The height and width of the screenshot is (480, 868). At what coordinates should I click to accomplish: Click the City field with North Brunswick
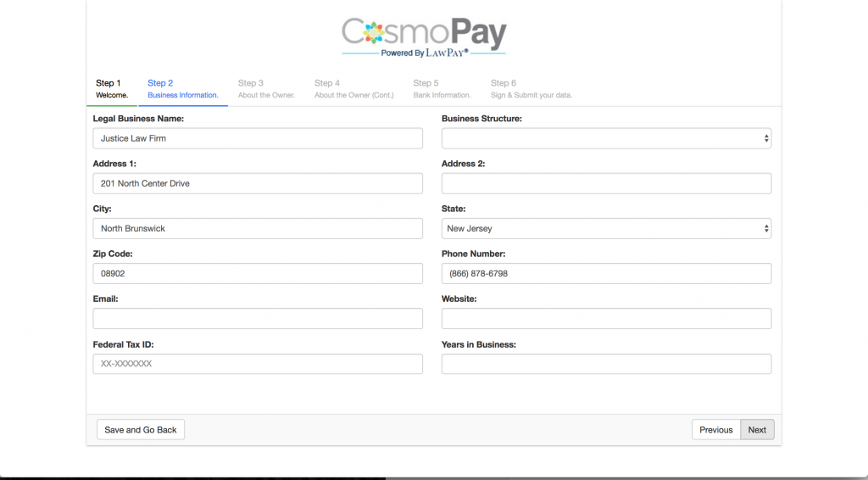[258, 228]
